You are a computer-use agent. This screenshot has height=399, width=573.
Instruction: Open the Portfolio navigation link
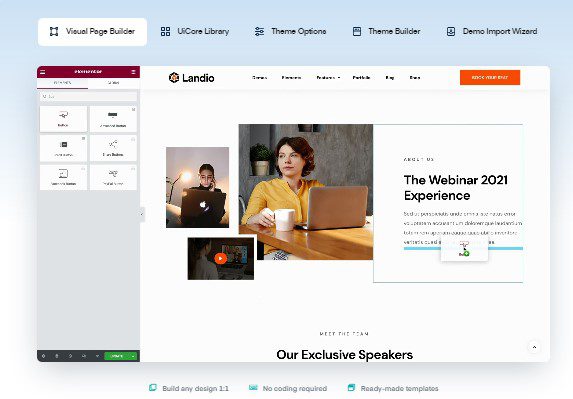pyautogui.click(x=361, y=77)
